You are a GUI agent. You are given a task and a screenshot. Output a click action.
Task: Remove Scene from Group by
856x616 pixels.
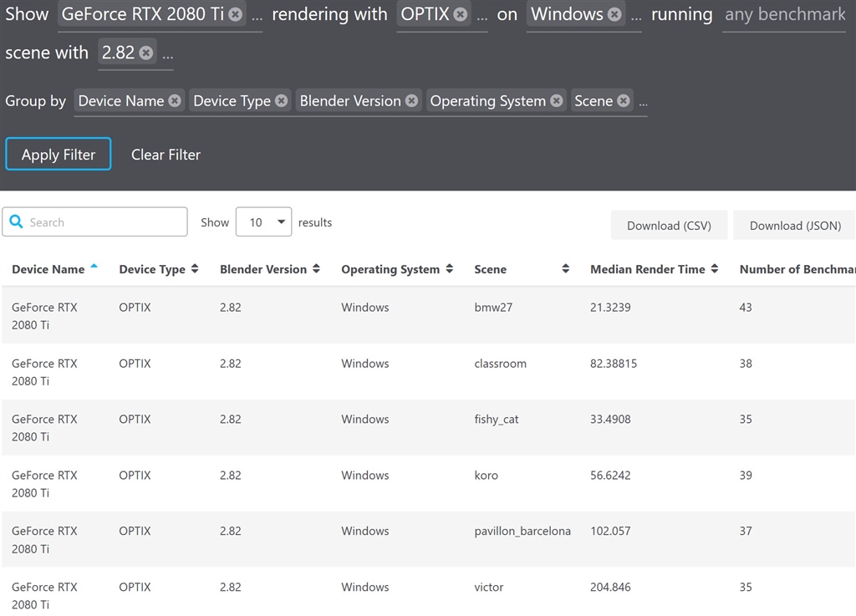tap(623, 101)
